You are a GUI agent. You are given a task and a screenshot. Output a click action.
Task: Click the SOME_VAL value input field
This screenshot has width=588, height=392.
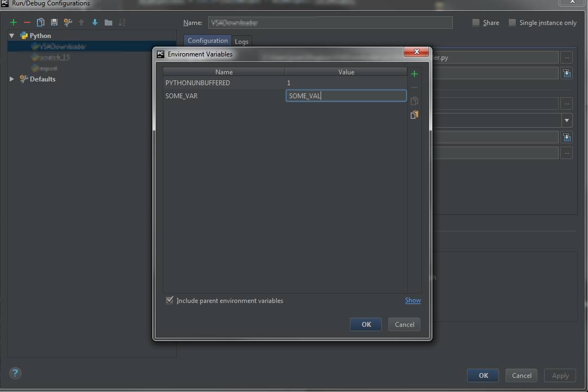[346, 96]
